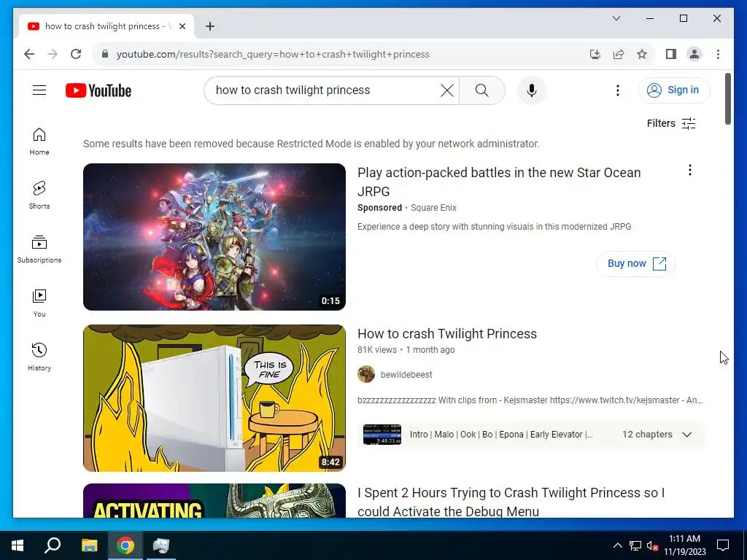Toggle the Chrome side panel
The width and height of the screenshot is (747, 560).
click(x=671, y=54)
